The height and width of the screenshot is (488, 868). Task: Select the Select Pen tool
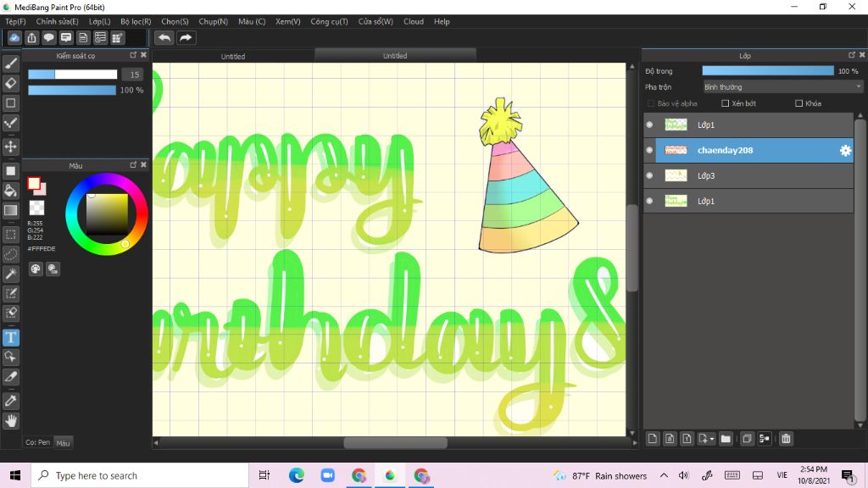pyautogui.click(x=10, y=293)
